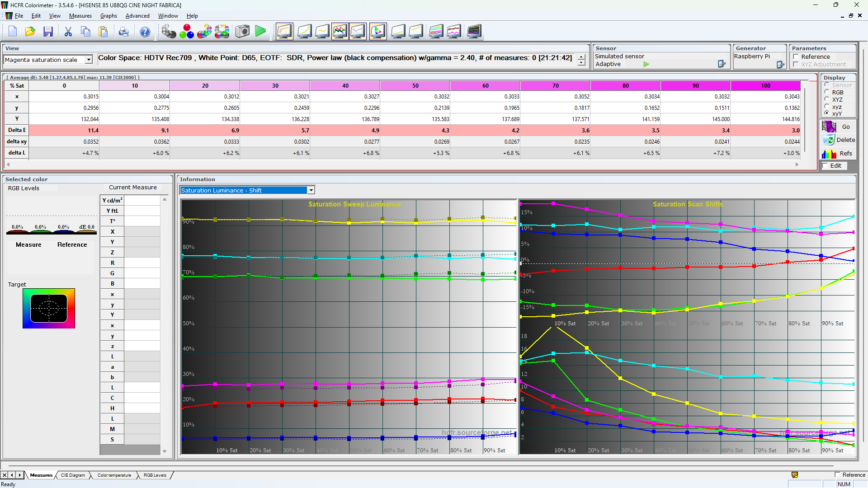The width and height of the screenshot is (868, 488).
Task: Click the Copy icon in the toolbar
Action: [85, 31]
